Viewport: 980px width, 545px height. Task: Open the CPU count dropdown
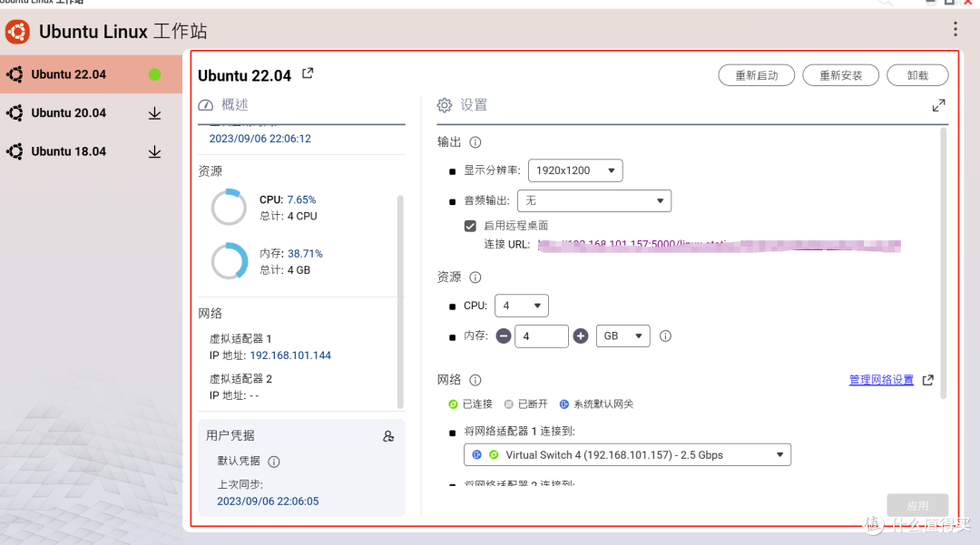[x=521, y=306]
